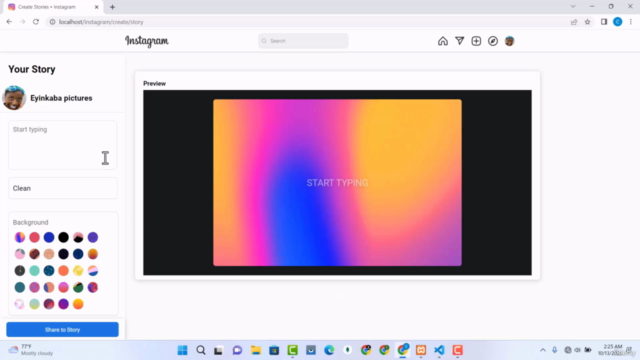Image resolution: width=640 pixels, height=360 pixels.
Task: Open Microsoft Store from taskbar
Action: pyautogui.click(x=274, y=350)
